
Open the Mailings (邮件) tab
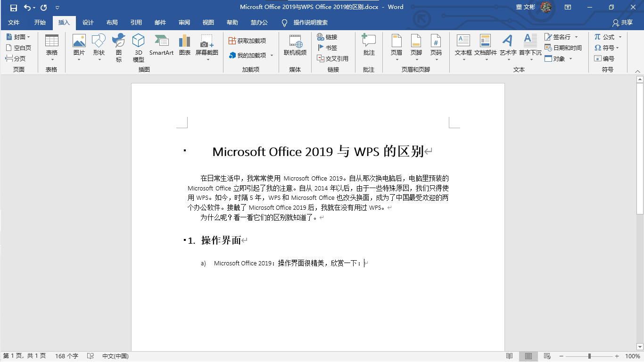160,23
